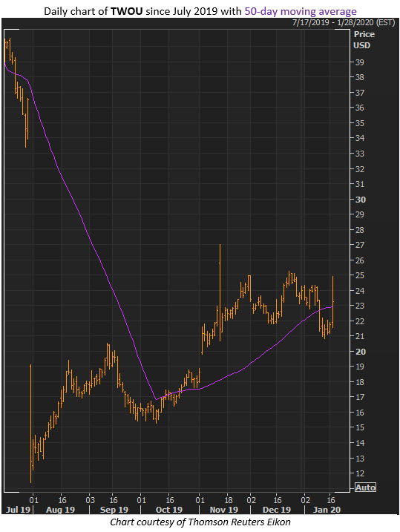Click the 19 price axis label
Viewport: 400px width, 532px height.
pyautogui.click(x=360, y=367)
